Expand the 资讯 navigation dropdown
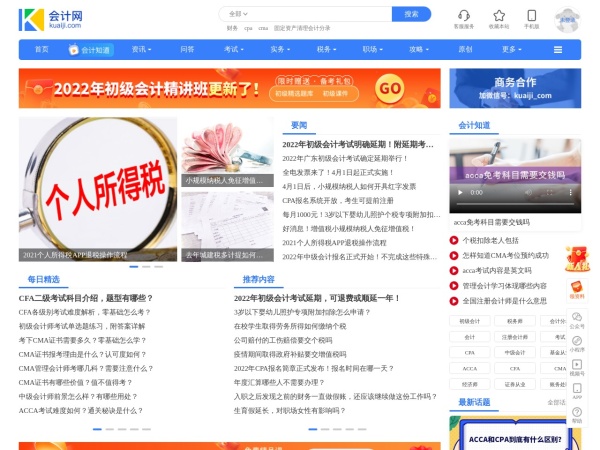The height and width of the screenshot is (450, 600). [142, 49]
